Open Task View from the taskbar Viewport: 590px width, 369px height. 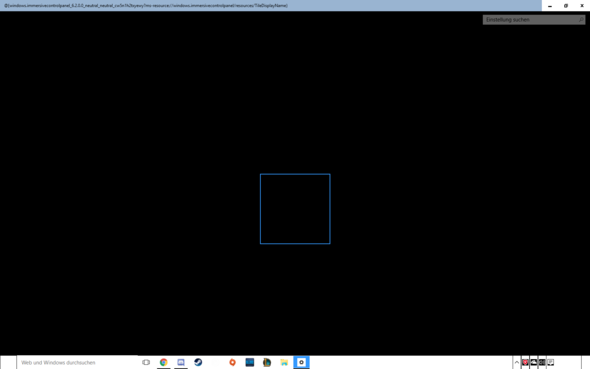click(x=146, y=363)
